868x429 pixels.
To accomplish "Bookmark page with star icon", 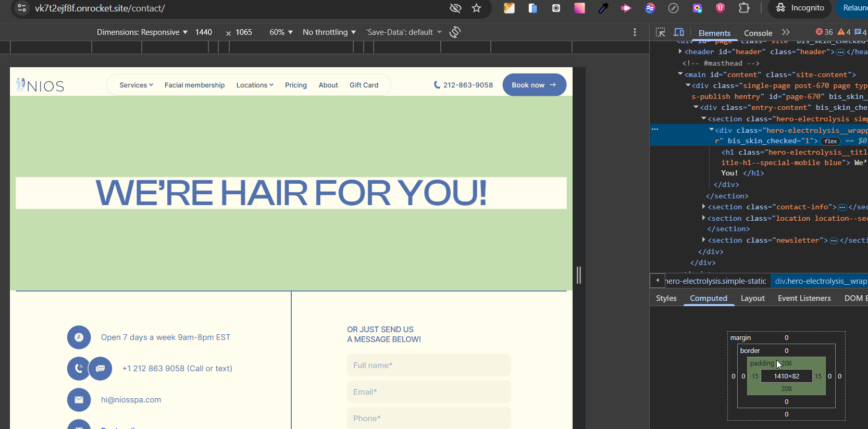I will coord(476,8).
